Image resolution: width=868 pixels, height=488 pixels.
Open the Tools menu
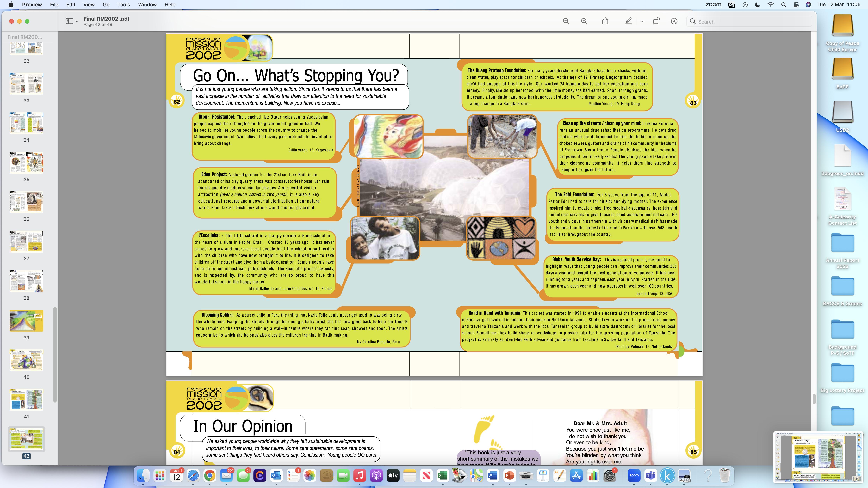123,5
